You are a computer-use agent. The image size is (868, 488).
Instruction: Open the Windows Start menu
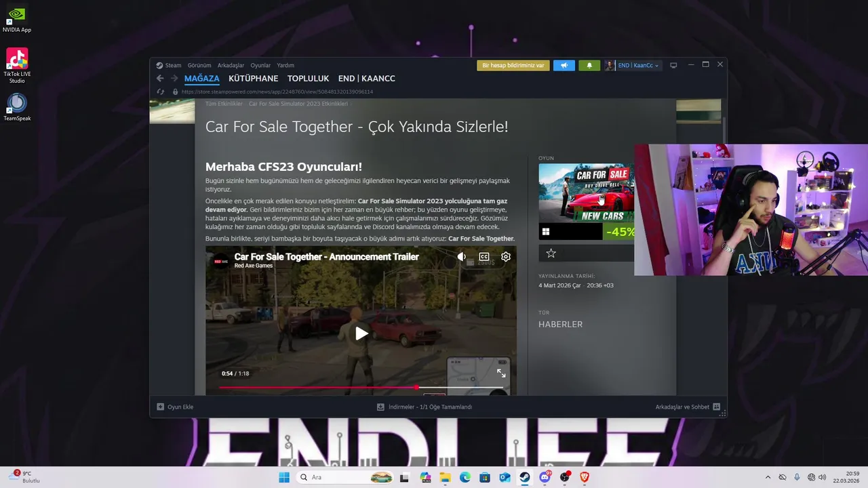[x=284, y=477]
